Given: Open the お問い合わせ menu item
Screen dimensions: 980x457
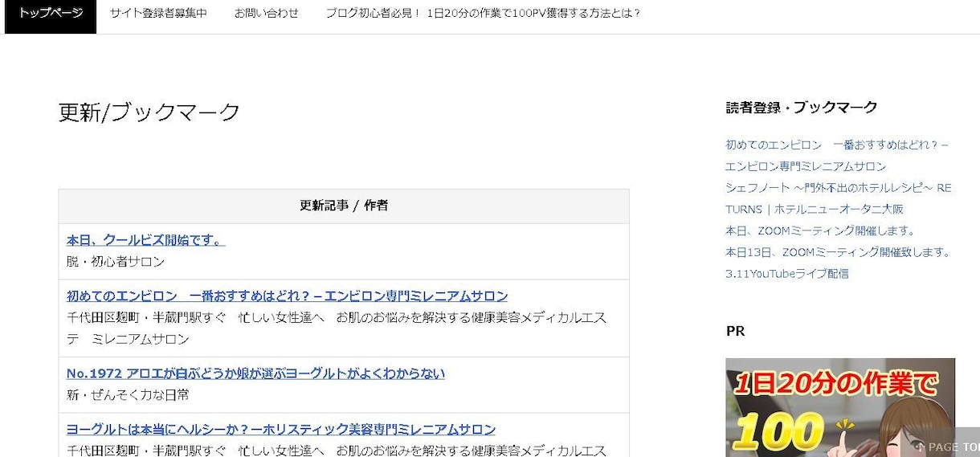Looking at the screenshot, I should point(267,14).
